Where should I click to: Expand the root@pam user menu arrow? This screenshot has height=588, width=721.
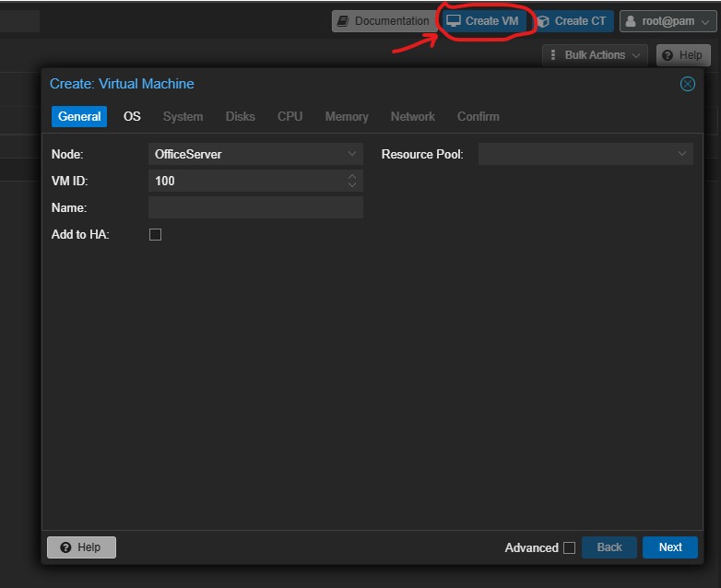click(705, 22)
